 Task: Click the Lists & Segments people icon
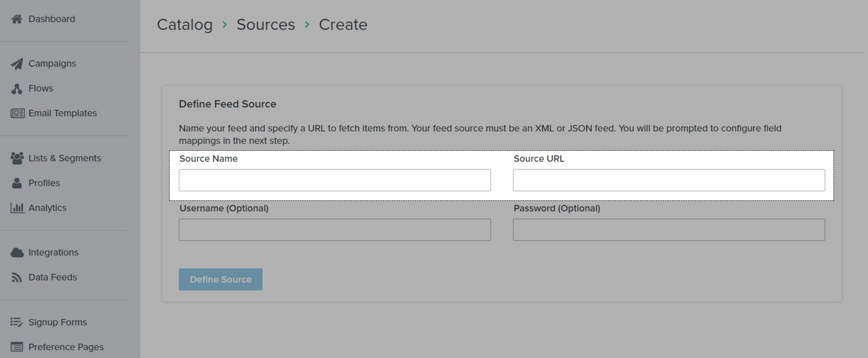coord(17,158)
